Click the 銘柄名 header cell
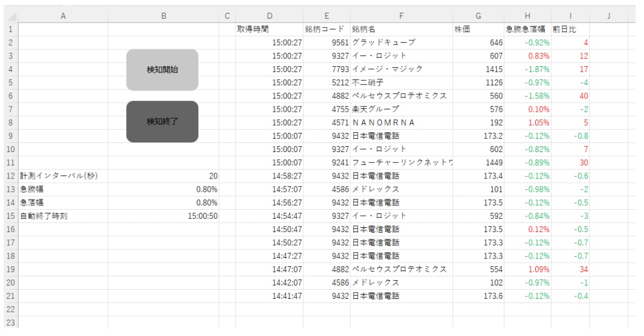This screenshot has height=336, width=644. tap(401, 29)
